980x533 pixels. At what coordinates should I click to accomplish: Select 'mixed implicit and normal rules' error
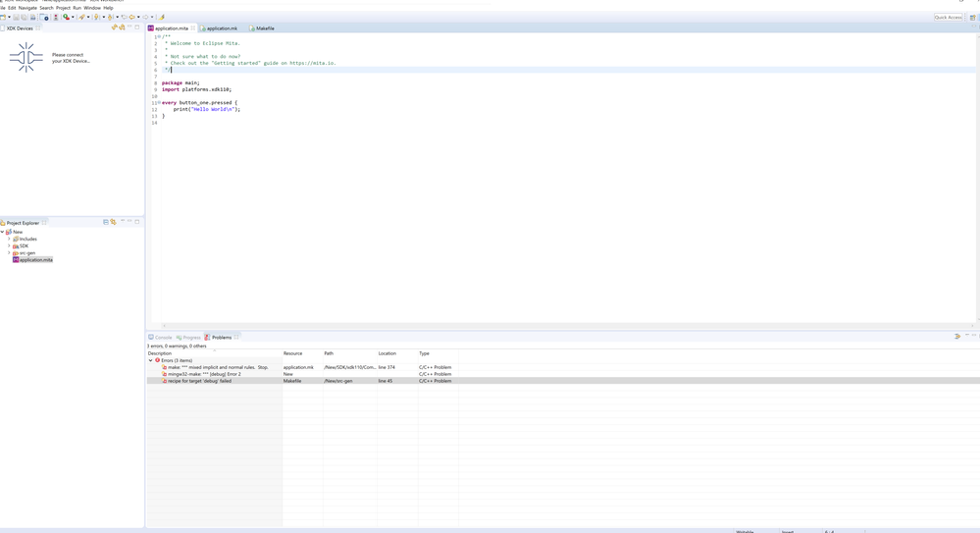[218, 367]
